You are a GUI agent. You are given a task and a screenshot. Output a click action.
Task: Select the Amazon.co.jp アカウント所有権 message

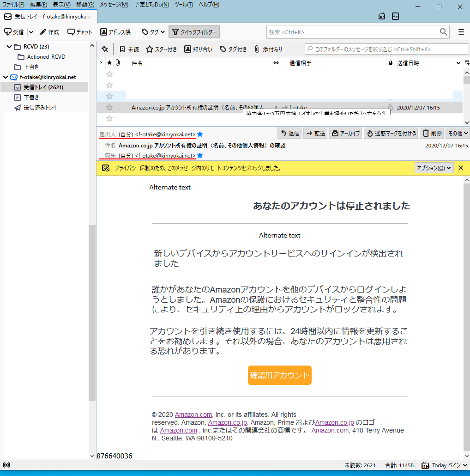pos(280,108)
